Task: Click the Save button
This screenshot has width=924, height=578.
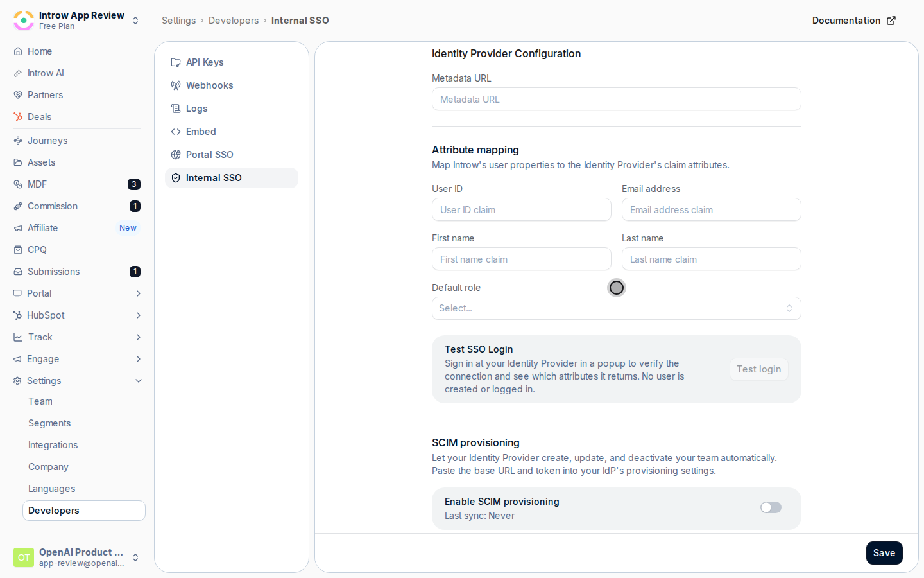Action: (884, 553)
